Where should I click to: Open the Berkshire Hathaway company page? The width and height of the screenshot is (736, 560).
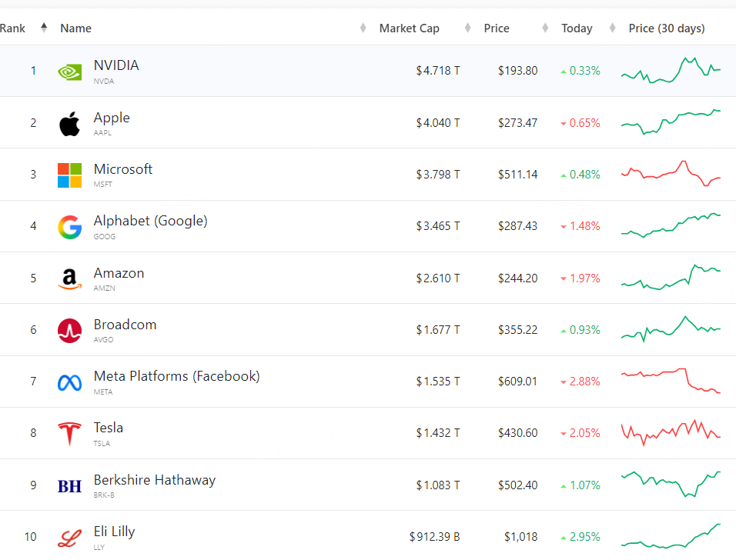tap(154, 480)
